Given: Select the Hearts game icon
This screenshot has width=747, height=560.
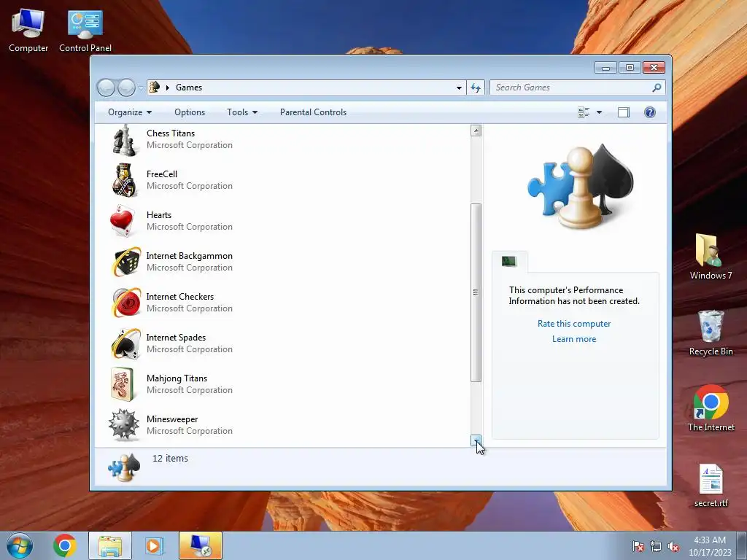Looking at the screenshot, I should pos(124,222).
